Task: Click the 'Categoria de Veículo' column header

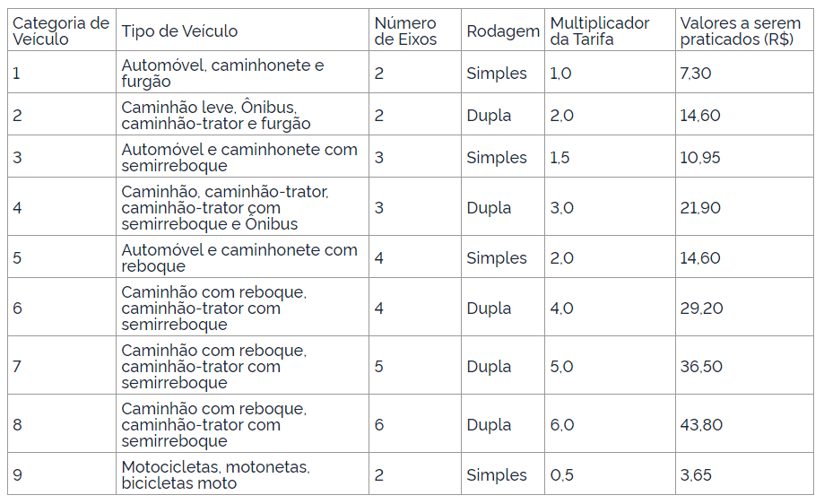Action: pos(61,31)
